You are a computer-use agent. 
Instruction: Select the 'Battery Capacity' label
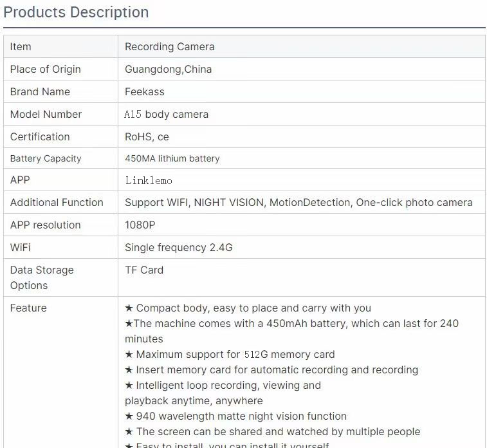click(46, 158)
